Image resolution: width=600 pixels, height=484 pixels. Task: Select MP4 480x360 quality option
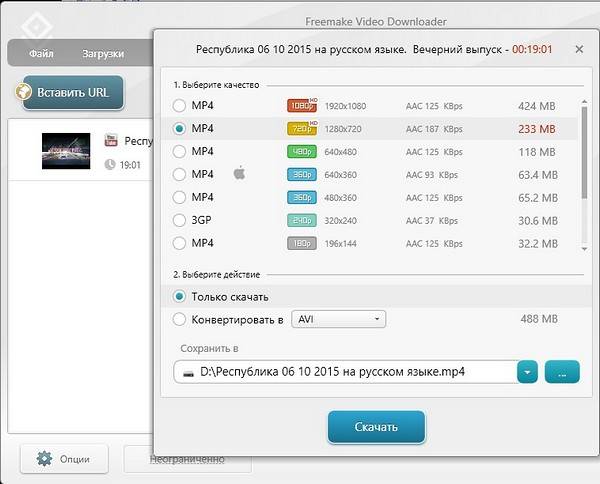coord(179,197)
